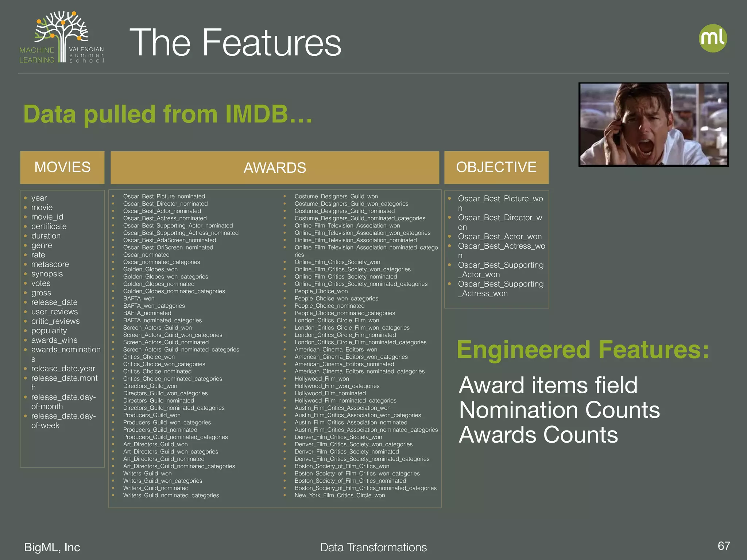
Task: Click 'Data pulled from IMDB' heading
Action: (168, 114)
